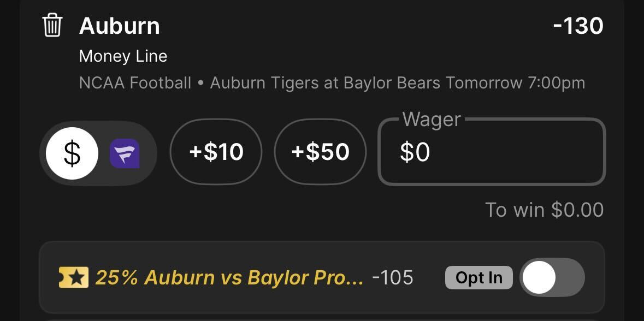Viewport: 644px width, 321px height.
Task: Click the Wager field label
Action: [x=432, y=120]
